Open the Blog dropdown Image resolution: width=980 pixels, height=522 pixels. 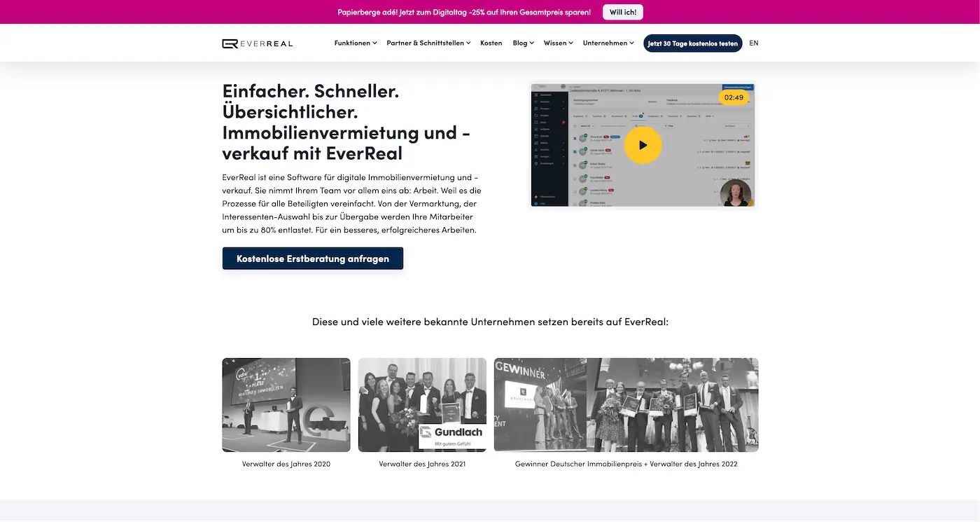tap(523, 43)
